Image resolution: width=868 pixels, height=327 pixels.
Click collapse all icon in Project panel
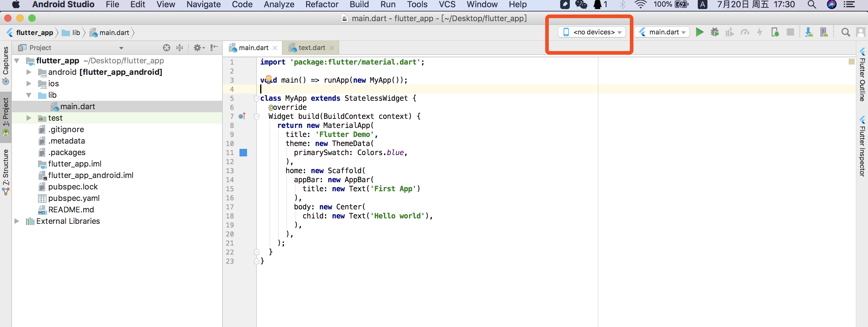pyautogui.click(x=180, y=48)
